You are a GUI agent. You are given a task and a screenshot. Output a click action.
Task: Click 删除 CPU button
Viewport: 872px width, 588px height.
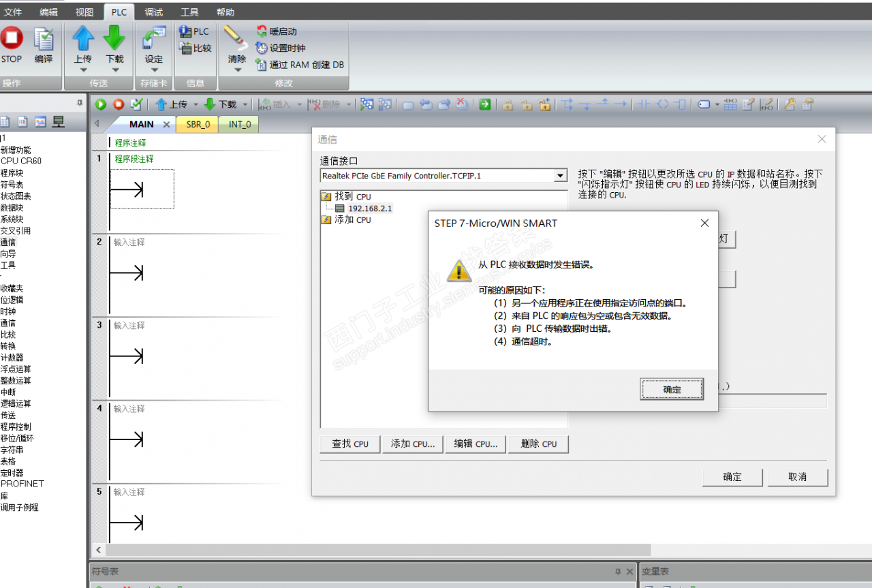pyautogui.click(x=538, y=444)
